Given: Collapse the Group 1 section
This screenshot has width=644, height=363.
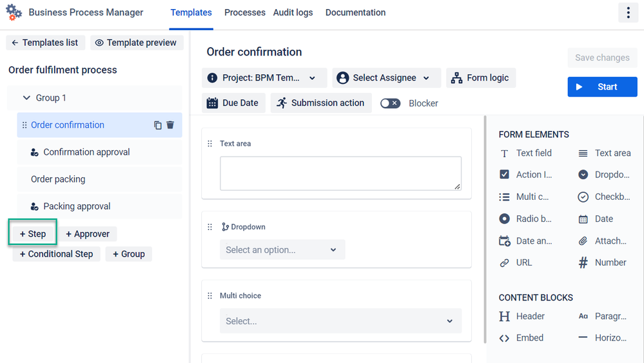Looking at the screenshot, I should click(26, 98).
